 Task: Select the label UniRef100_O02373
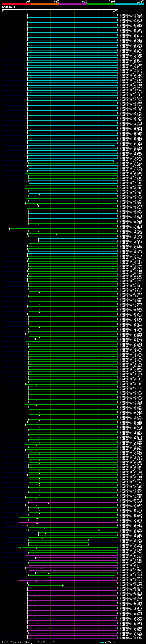coord(131,248)
